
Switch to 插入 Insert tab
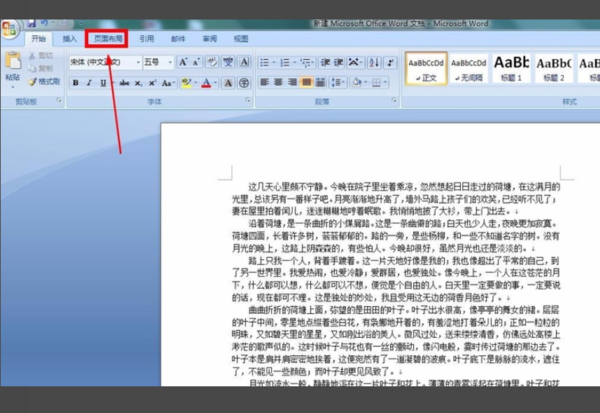click(x=69, y=39)
